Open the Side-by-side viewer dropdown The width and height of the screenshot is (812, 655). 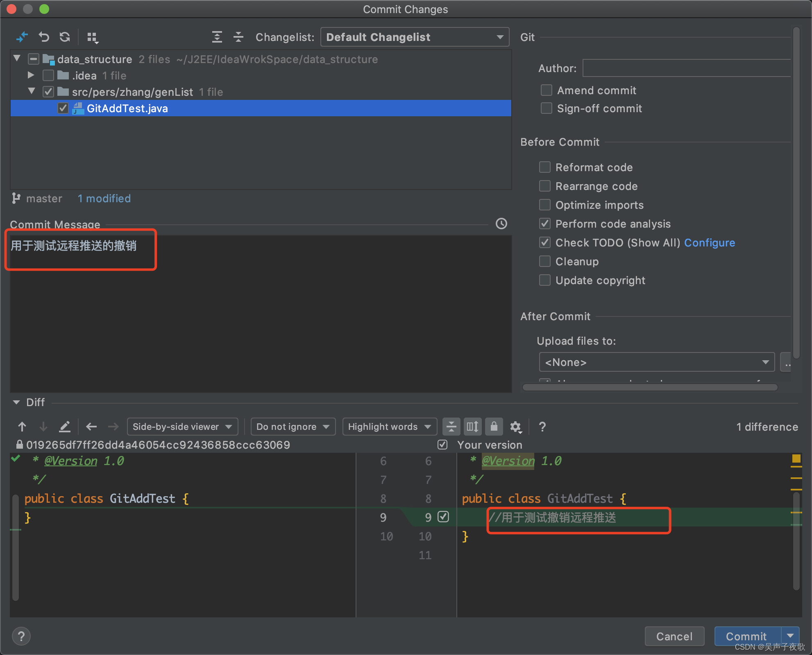tap(182, 427)
